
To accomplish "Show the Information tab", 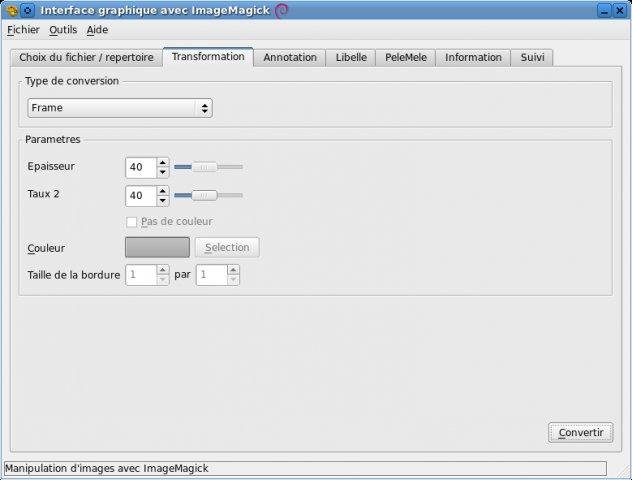I will coord(473,58).
